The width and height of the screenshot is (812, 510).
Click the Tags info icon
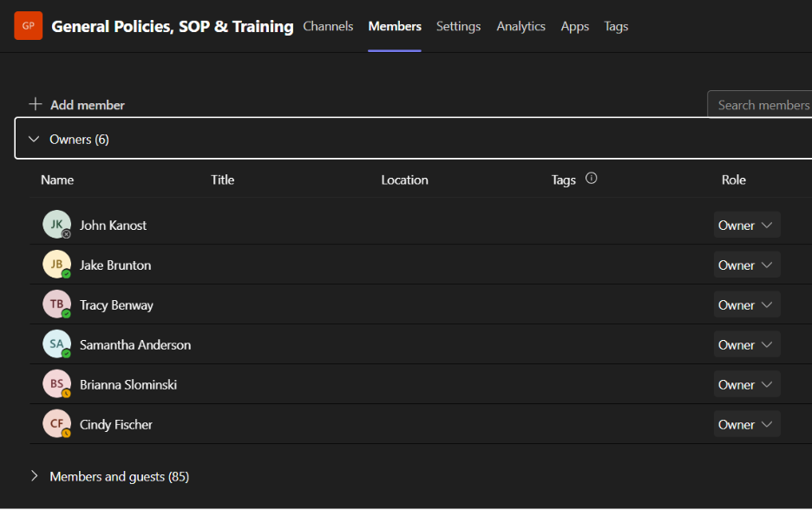(592, 179)
